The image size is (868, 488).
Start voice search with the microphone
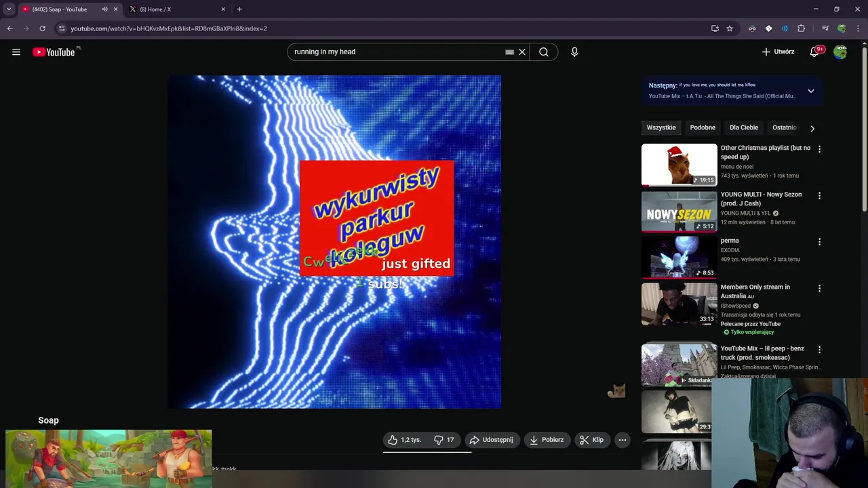[574, 52]
